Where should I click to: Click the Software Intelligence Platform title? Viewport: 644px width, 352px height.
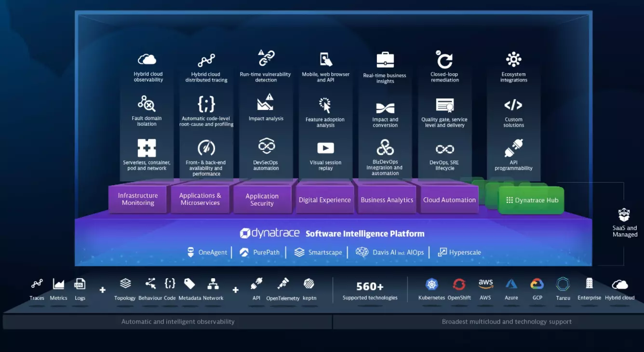(x=365, y=234)
